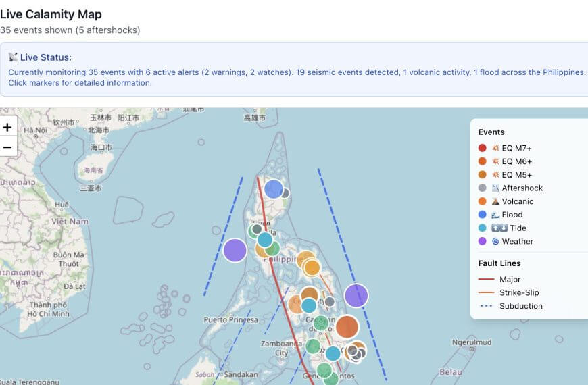Click the gray Aftershock color dot
Image resolution: width=588 pixels, height=385 pixels.
point(483,188)
